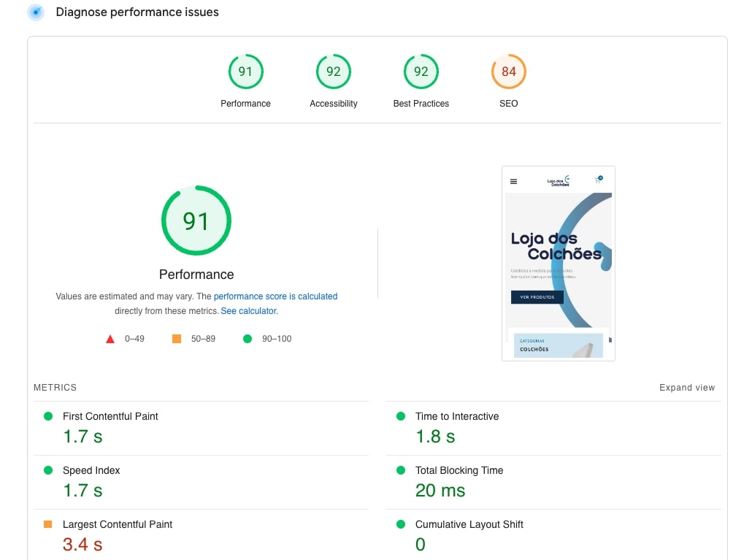Click the METRICS section heading
The width and height of the screenshot is (752, 560).
55,388
